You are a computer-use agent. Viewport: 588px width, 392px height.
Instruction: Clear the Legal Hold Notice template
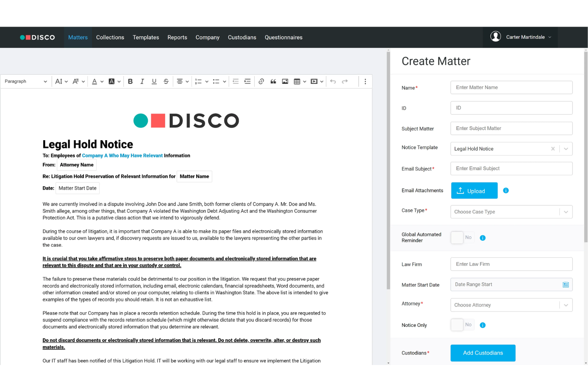[553, 149]
